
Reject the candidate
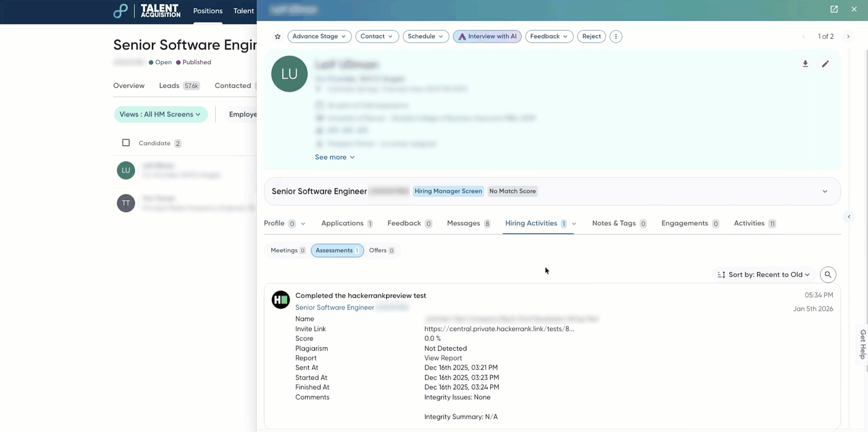(591, 36)
